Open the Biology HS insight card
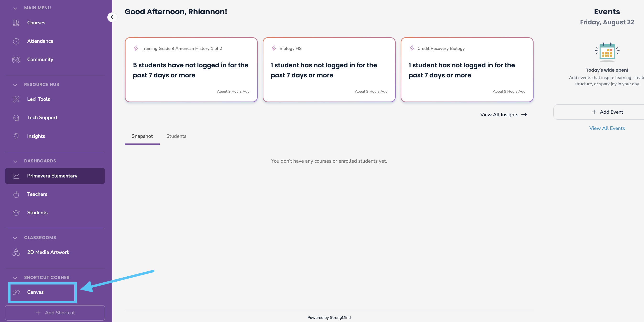644x322 pixels. pyautogui.click(x=329, y=70)
